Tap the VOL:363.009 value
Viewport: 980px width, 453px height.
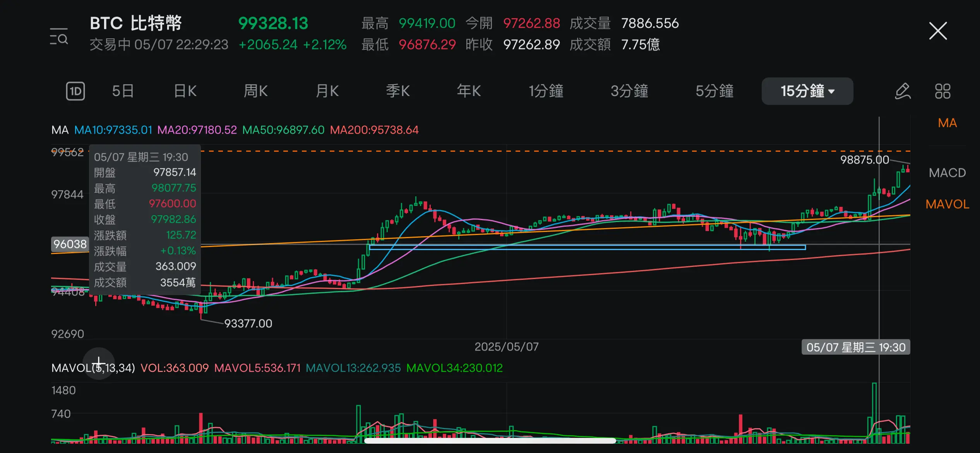point(174,368)
